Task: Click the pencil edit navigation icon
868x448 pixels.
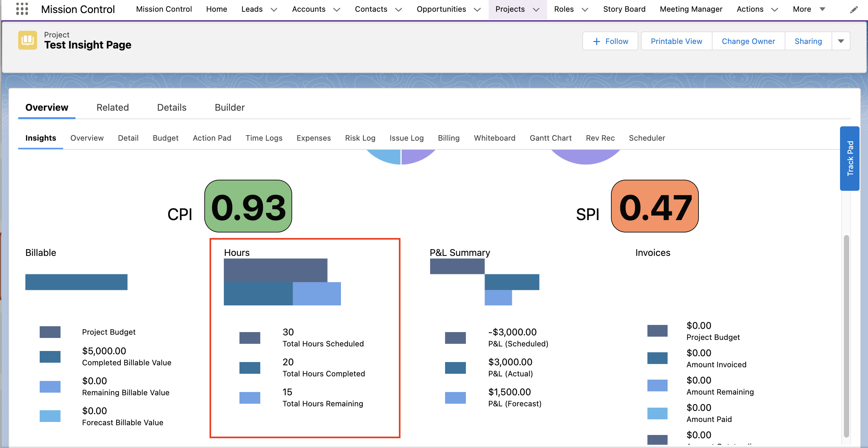Action: click(x=853, y=10)
